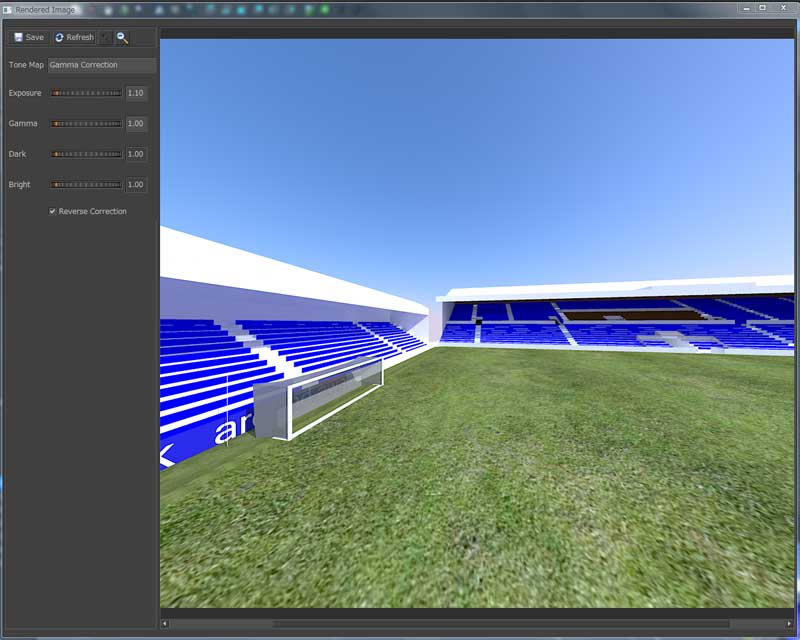The width and height of the screenshot is (800, 640).
Task: Click the Rendered Image window title icon
Action: coord(8,9)
